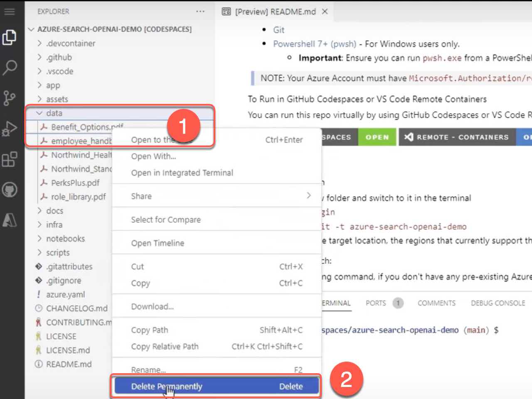Expand the .github folder
This screenshot has width=532, height=399.
[x=55, y=57]
